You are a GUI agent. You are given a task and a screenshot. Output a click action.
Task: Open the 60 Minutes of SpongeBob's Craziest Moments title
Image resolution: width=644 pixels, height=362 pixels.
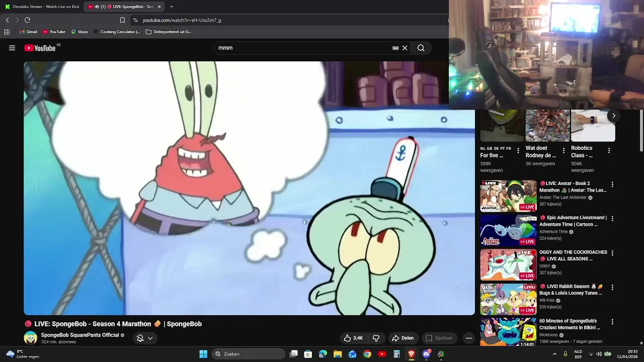pos(570,324)
